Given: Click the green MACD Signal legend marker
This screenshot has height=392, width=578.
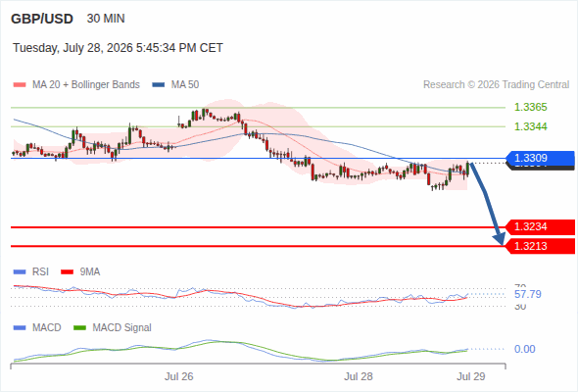Looking at the screenshot, I should (x=79, y=327).
